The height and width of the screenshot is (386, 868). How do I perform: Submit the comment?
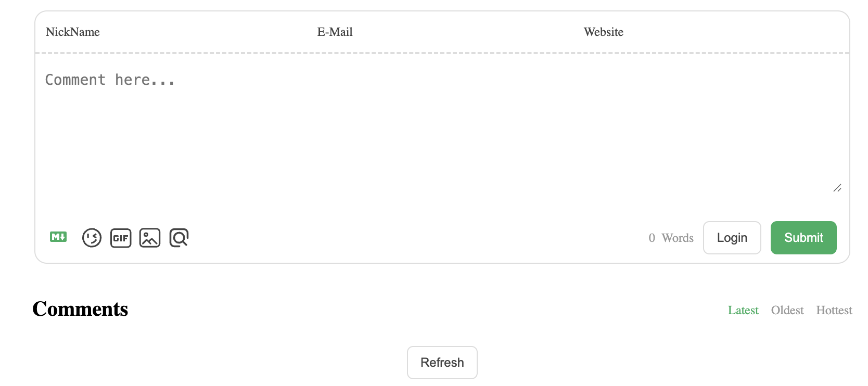[803, 238]
